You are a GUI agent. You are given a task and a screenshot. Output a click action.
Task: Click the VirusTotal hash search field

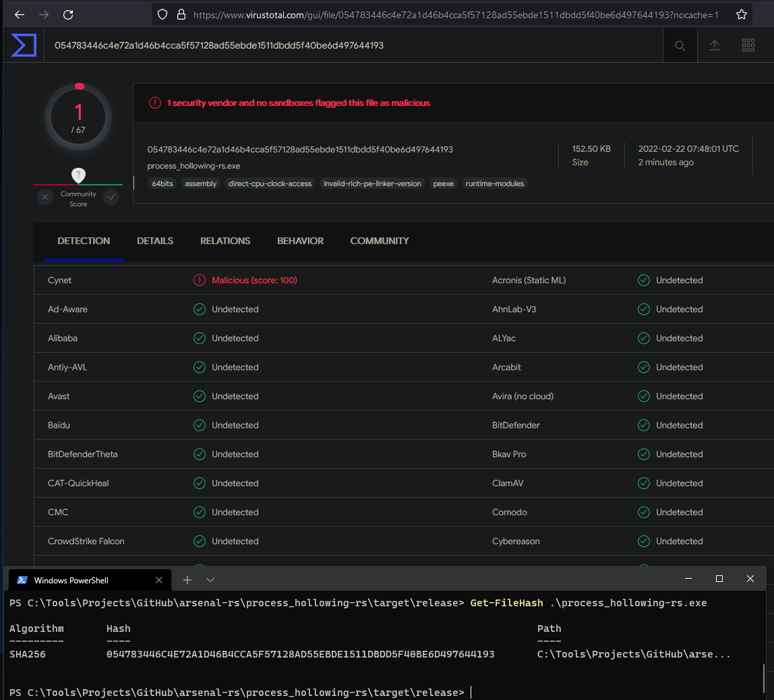[353, 45]
